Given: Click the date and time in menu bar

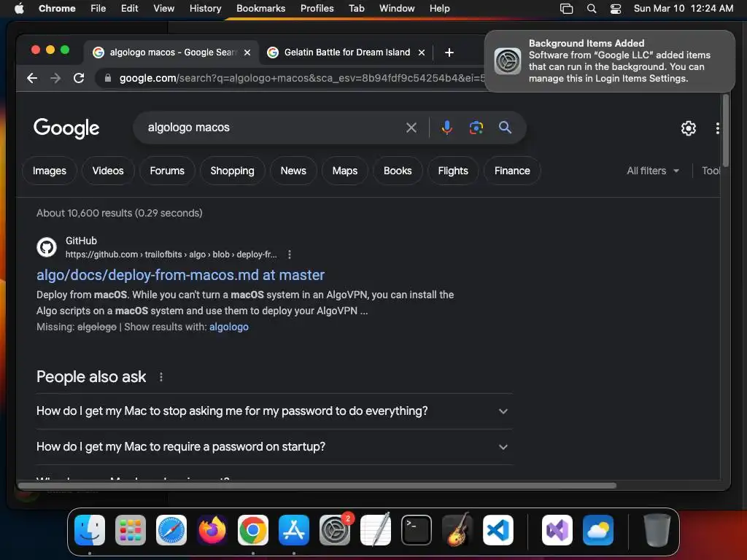Looking at the screenshot, I should 683,9.
